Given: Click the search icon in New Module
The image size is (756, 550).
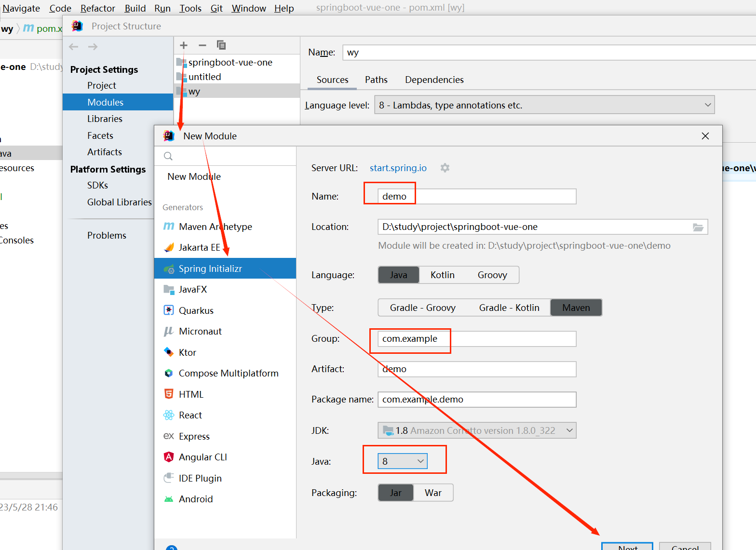Looking at the screenshot, I should 168,156.
